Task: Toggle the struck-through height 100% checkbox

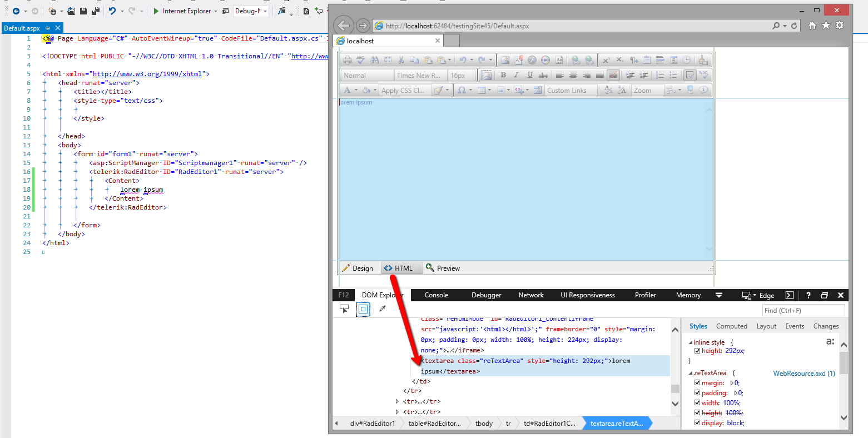Action: (697, 413)
